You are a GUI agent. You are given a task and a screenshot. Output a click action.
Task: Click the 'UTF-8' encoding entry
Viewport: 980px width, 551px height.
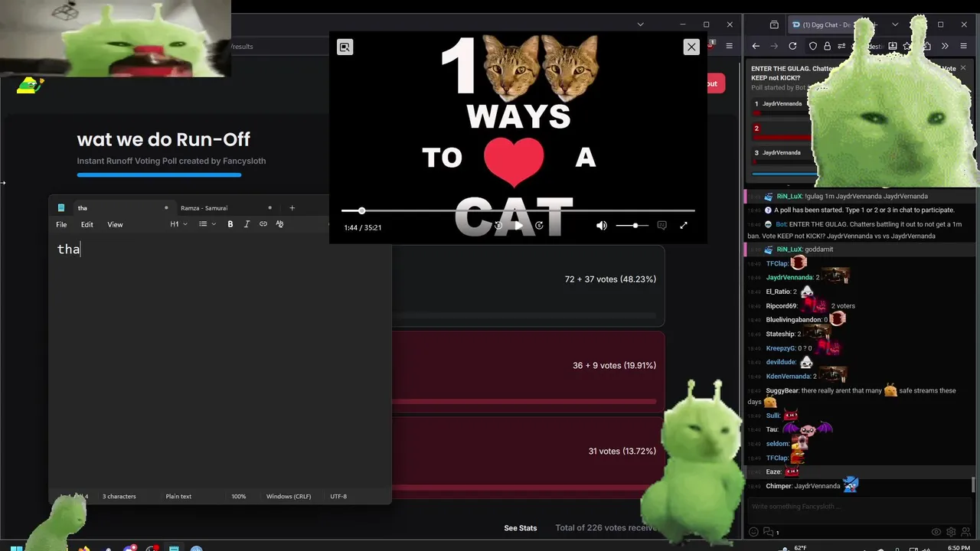338,497
